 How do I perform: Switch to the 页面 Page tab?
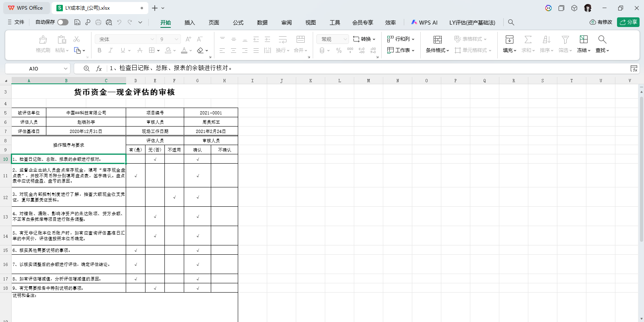coord(214,23)
